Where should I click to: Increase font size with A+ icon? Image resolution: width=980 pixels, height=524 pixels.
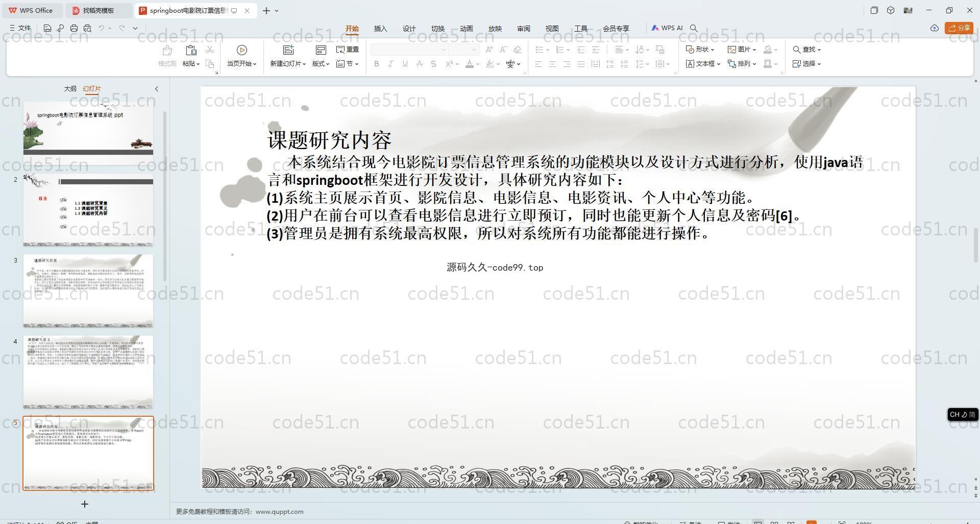click(489, 50)
